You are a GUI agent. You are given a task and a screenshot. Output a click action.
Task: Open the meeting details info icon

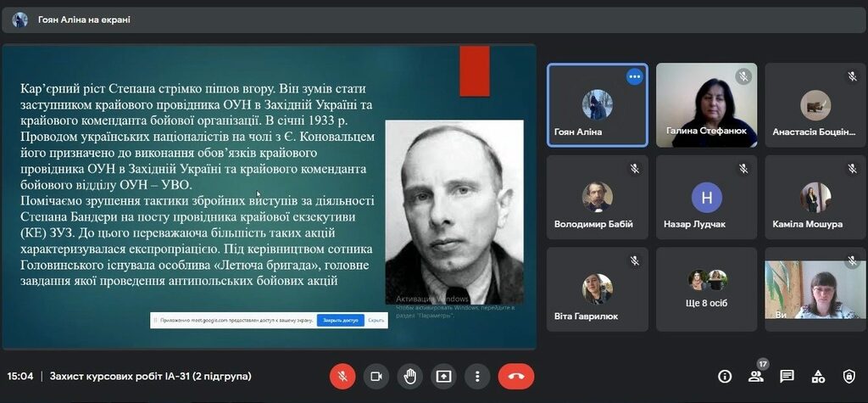coord(725,376)
